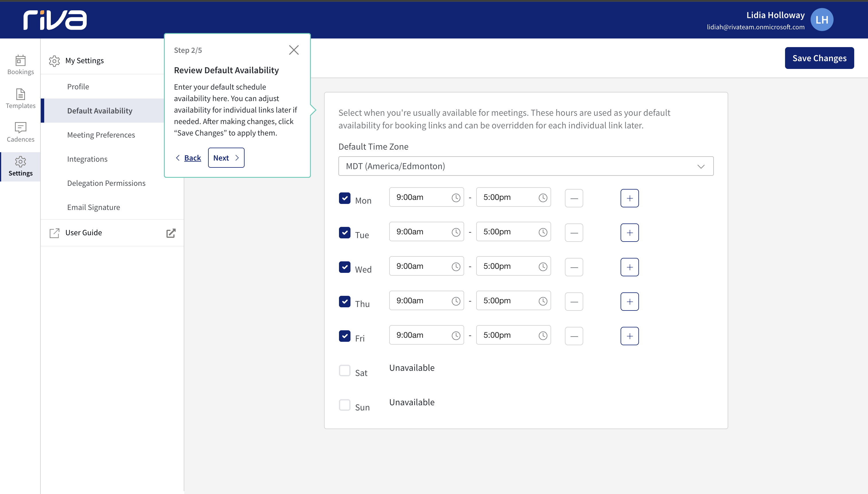Viewport: 868px width, 494px height.
Task: Open the Bookings calendar icon
Action: click(x=20, y=60)
